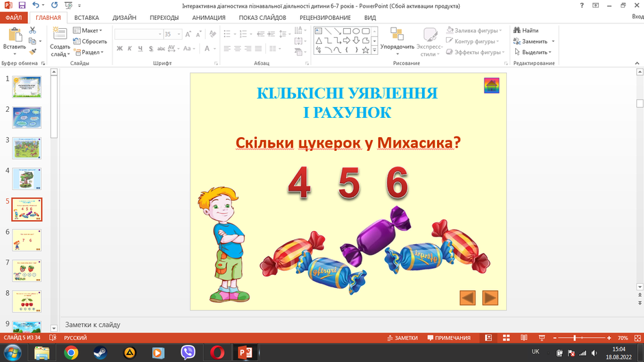
Task: Open Google Chrome from taskbar
Action: (x=71, y=352)
